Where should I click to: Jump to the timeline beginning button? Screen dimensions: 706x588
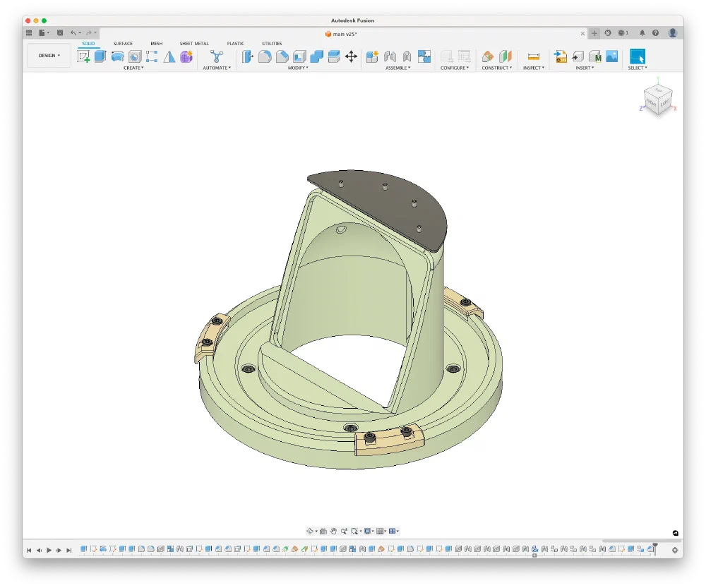[29, 550]
